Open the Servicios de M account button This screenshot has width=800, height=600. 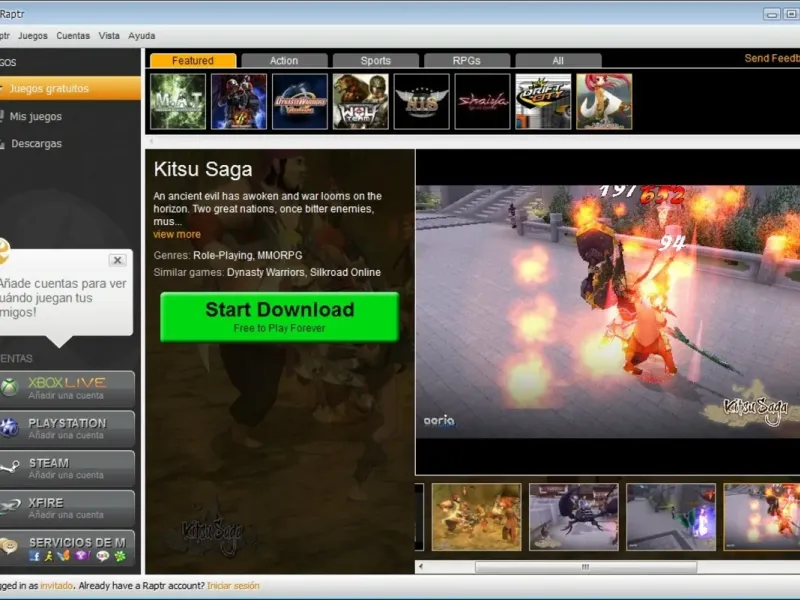(x=67, y=548)
